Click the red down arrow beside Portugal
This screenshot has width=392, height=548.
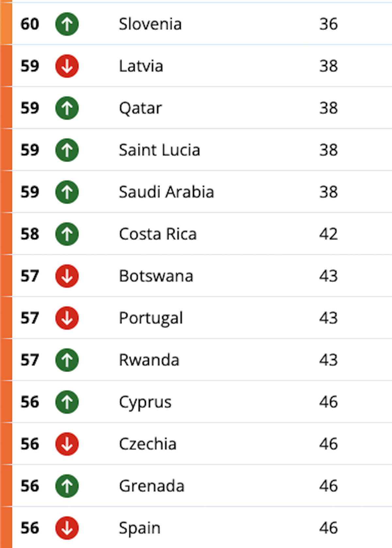coord(67,318)
